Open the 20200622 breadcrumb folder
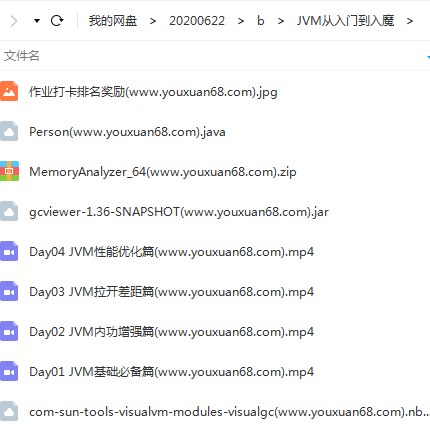The image size is (430, 428). pyautogui.click(x=197, y=21)
